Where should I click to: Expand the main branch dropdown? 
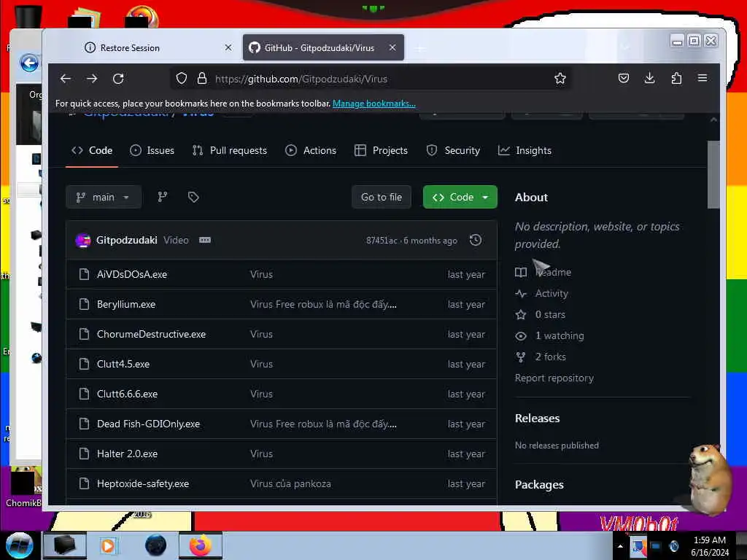pyautogui.click(x=104, y=197)
